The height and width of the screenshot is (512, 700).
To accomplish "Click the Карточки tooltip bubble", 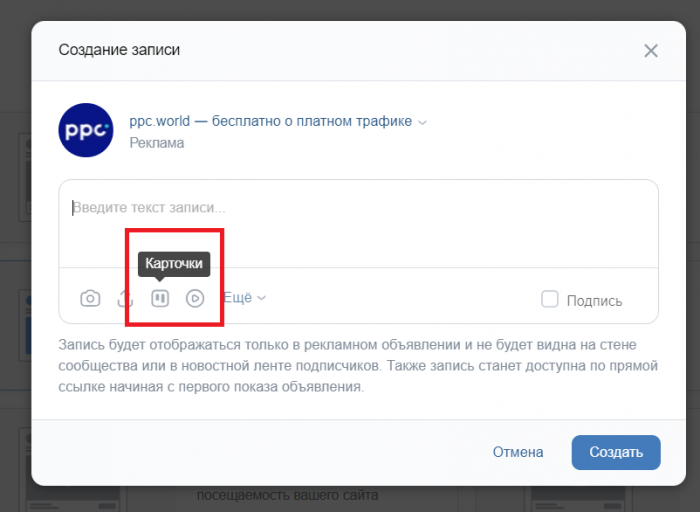I will (x=174, y=264).
